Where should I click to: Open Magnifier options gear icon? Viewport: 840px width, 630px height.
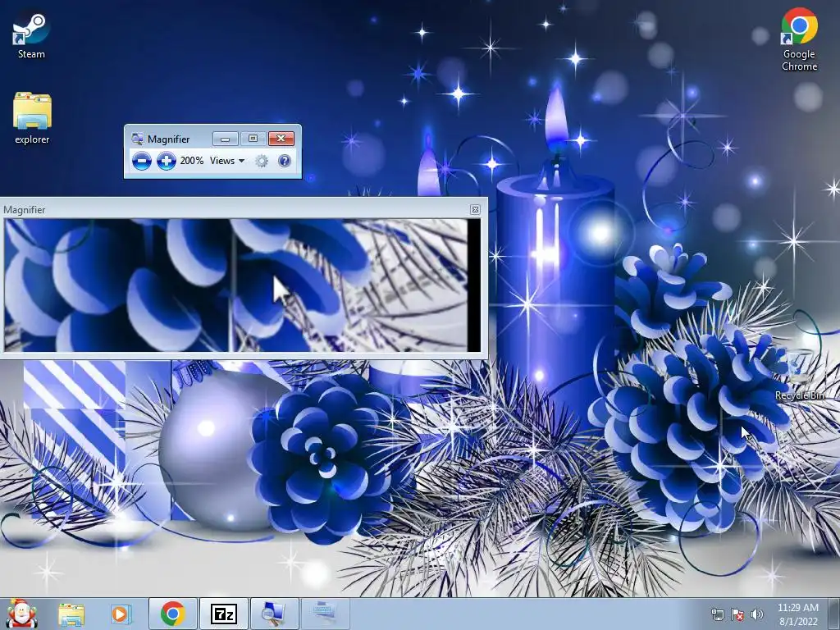click(x=262, y=161)
